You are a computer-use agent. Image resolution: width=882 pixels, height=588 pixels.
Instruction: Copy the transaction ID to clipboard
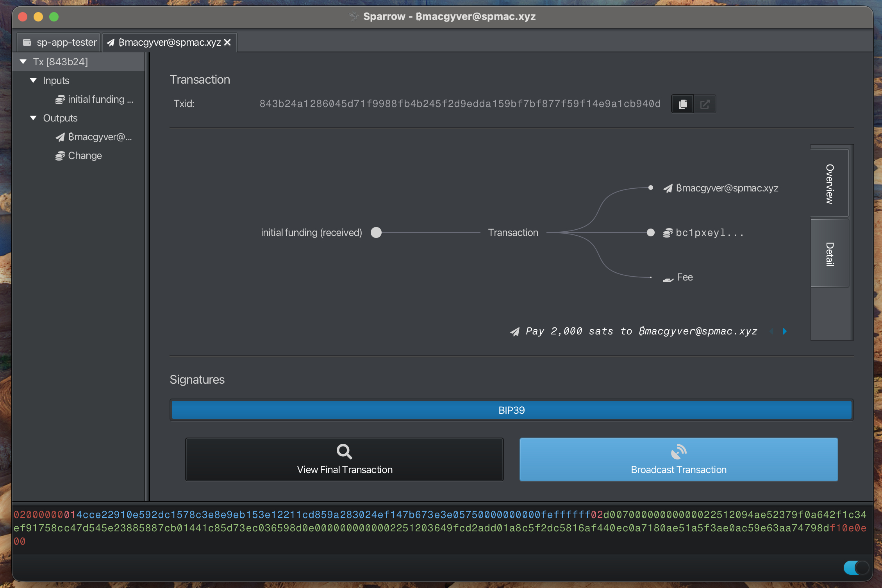coord(682,104)
